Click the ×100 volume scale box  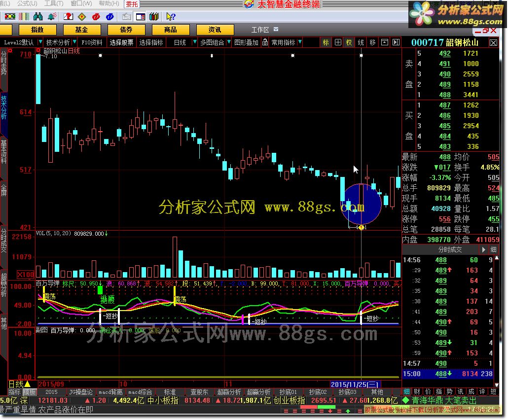[25, 275]
